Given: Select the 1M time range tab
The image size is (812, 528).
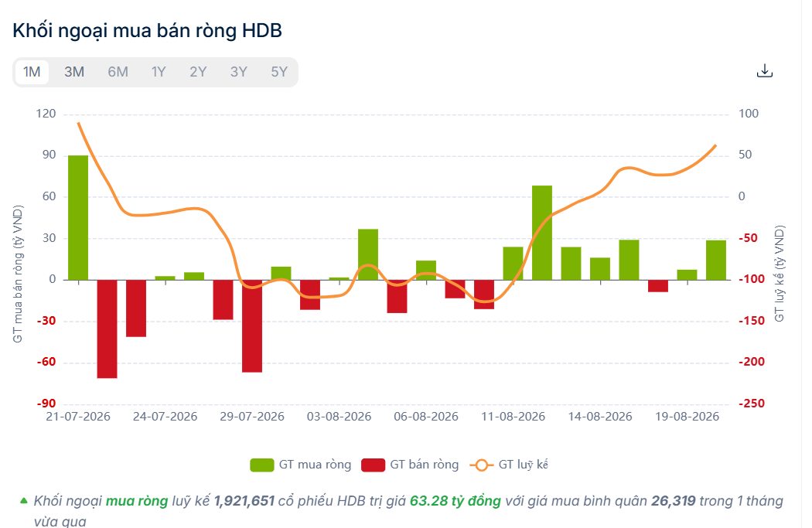Looking at the screenshot, I should 32,72.
